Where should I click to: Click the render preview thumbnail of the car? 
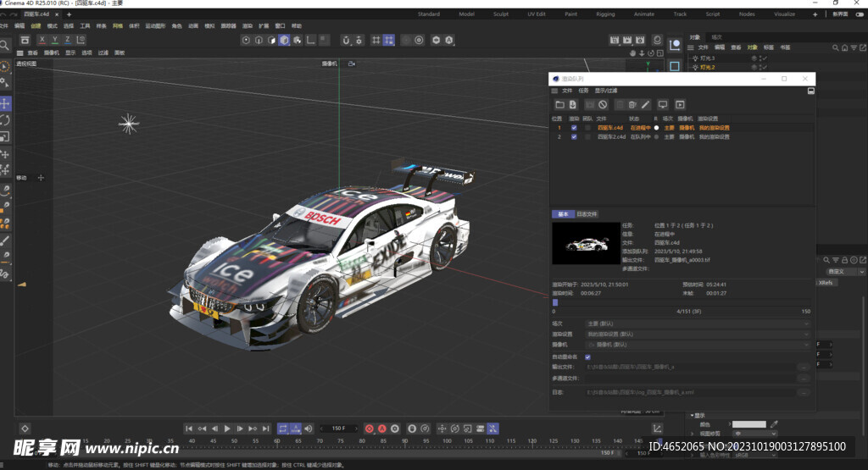(586, 243)
